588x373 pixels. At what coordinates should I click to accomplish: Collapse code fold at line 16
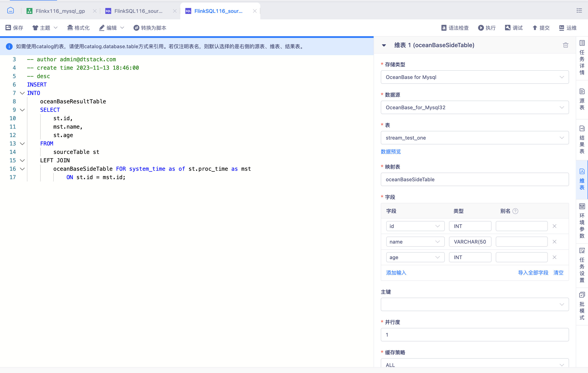(x=22, y=169)
